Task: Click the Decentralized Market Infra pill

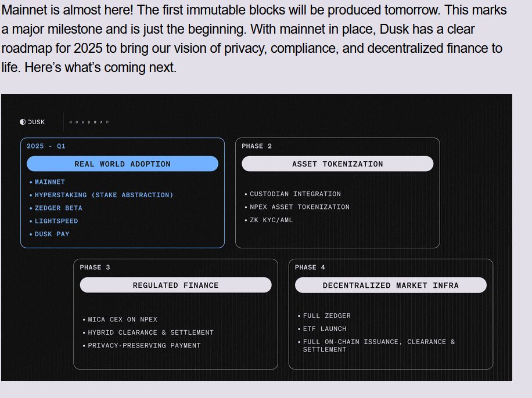Action: [x=390, y=285]
